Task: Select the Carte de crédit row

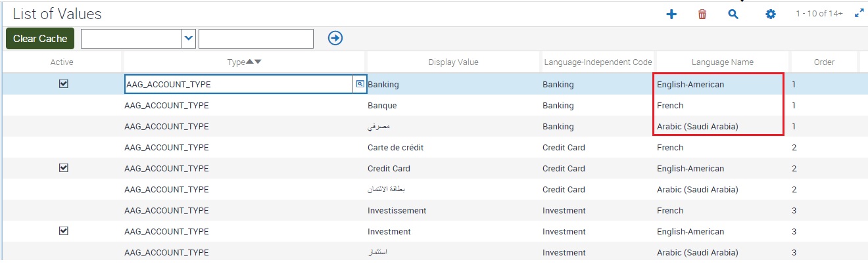Action: coord(395,148)
